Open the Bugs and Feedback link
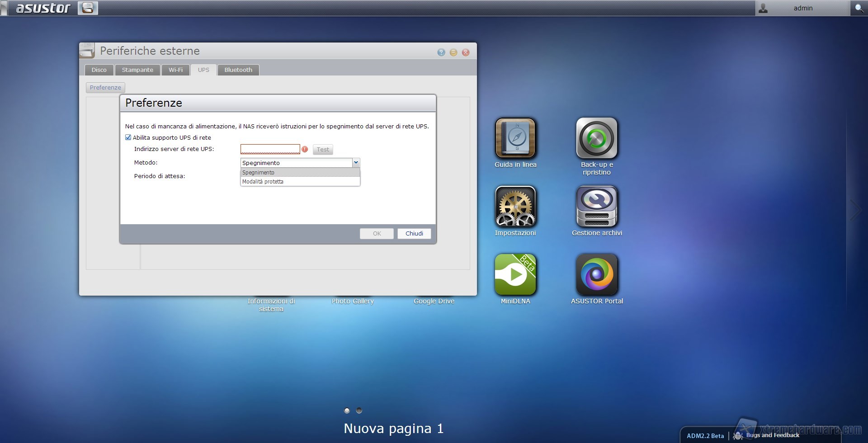The height and width of the screenshot is (443, 868). click(772, 435)
